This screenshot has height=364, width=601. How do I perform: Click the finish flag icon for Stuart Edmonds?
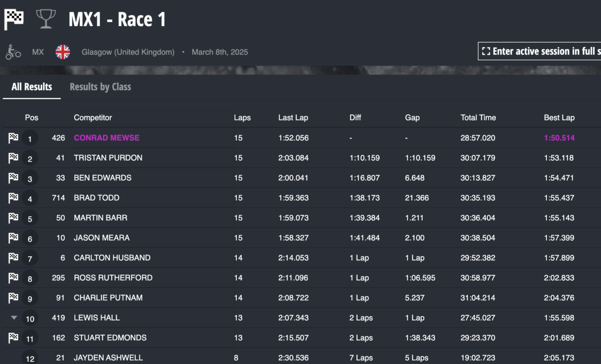[x=14, y=338]
